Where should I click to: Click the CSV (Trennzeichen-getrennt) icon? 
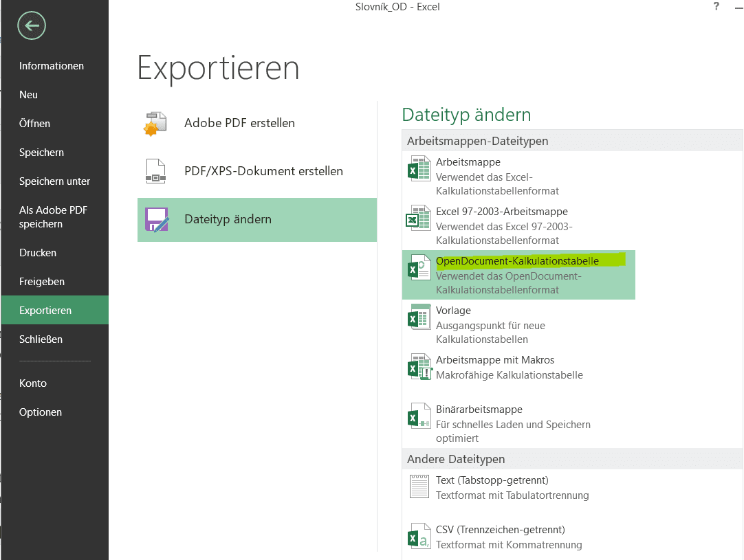(x=419, y=536)
